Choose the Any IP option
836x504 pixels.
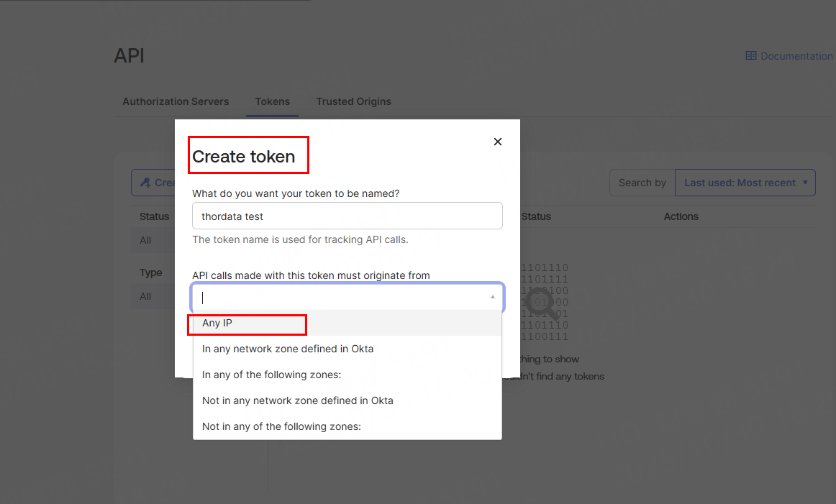pos(217,323)
